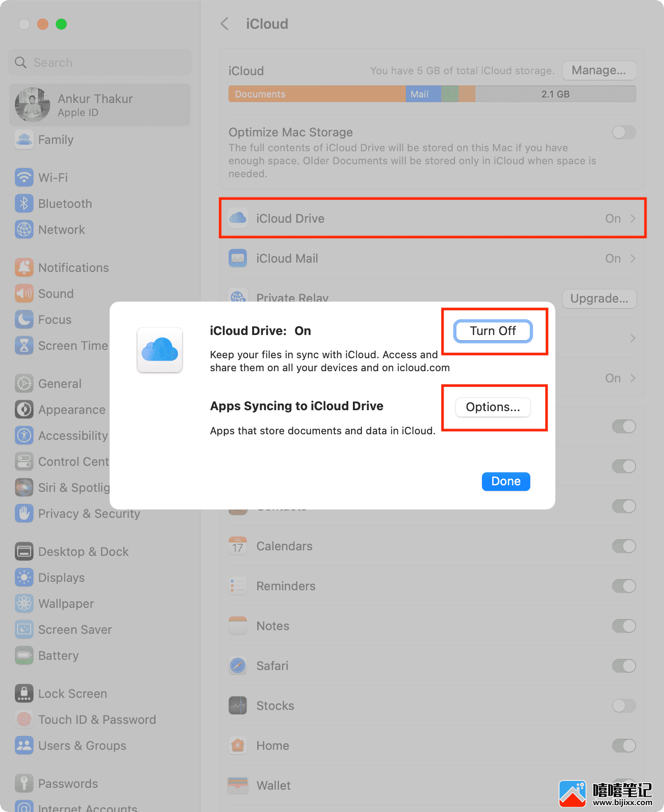Open Appearance icon in sidebar
This screenshot has height=812, width=664.
click(24, 409)
